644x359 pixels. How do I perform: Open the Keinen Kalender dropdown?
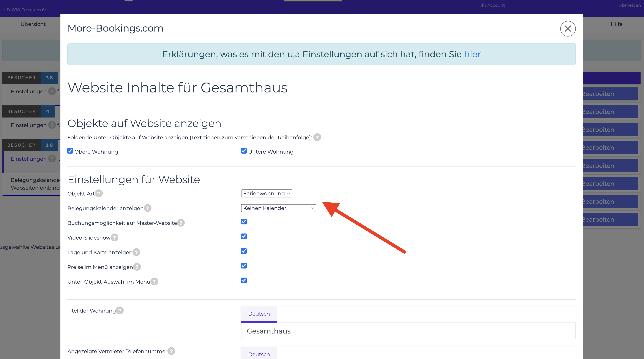[x=278, y=208]
